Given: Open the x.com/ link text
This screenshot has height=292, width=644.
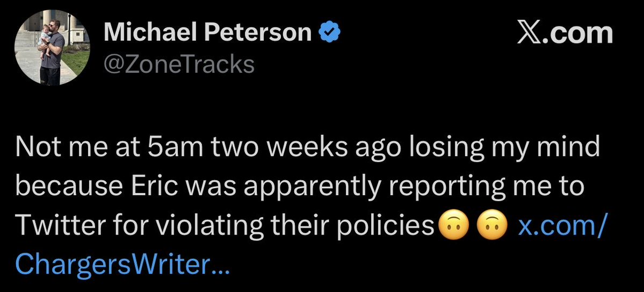Looking at the screenshot, I should pos(561,226).
